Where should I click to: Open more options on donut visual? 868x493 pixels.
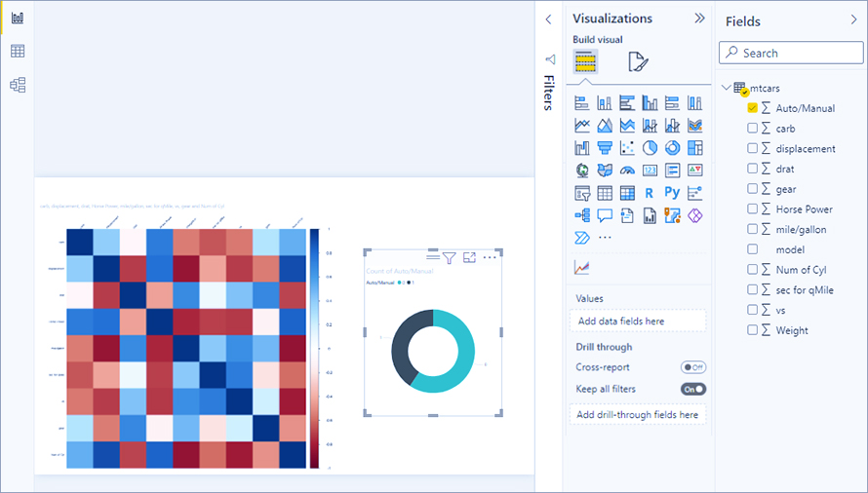pyautogui.click(x=491, y=258)
